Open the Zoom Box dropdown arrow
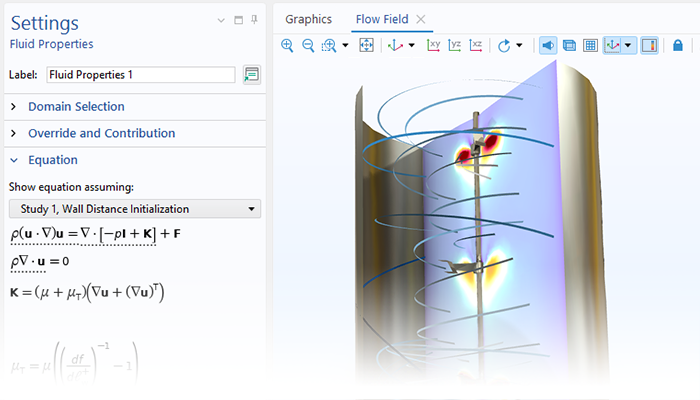This screenshot has height=400, width=700. (x=345, y=45)
